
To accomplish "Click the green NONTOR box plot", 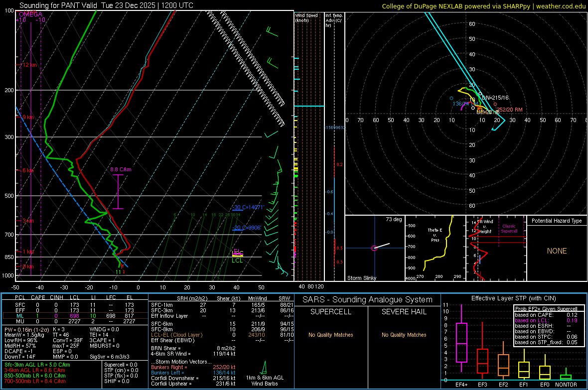I will click(x=566, y=375).
